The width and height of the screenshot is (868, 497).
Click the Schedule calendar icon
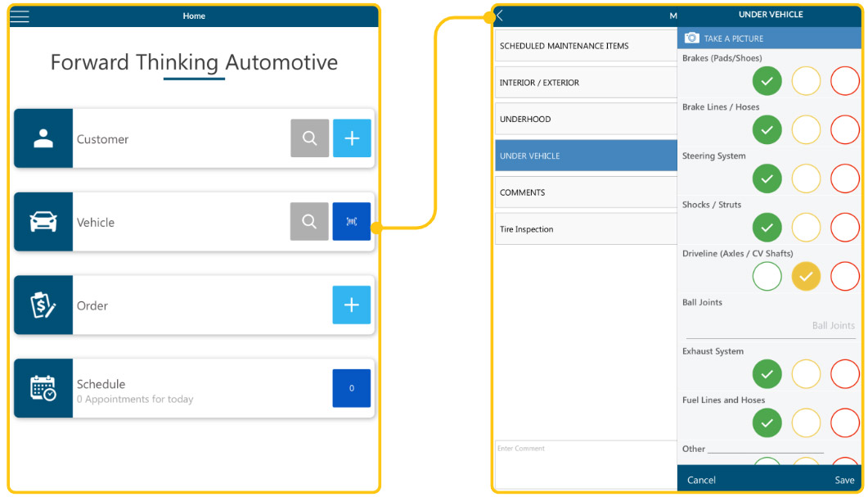[43, 389]
